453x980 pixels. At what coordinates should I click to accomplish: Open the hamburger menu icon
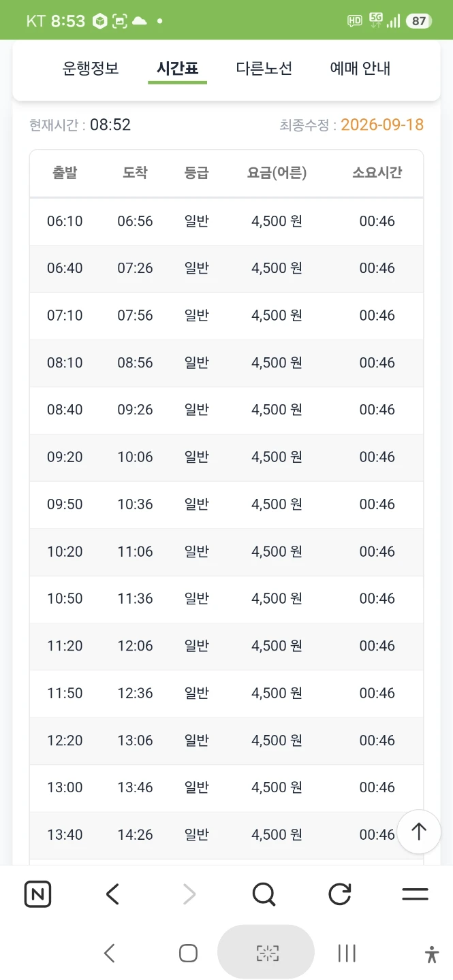[x=415, y=894]
